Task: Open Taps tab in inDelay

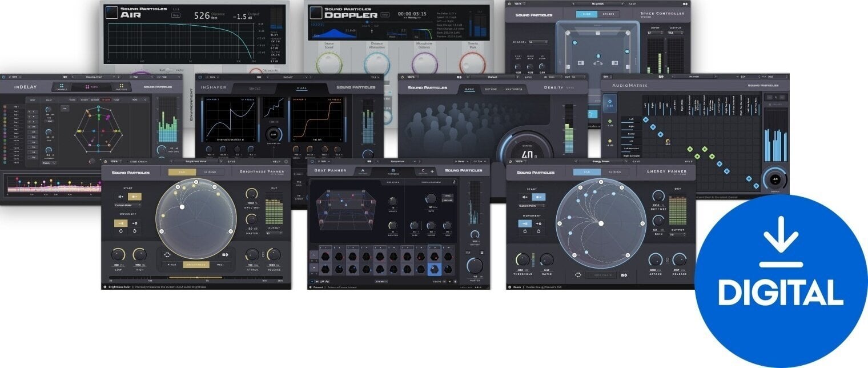Action: pos(91,87)
